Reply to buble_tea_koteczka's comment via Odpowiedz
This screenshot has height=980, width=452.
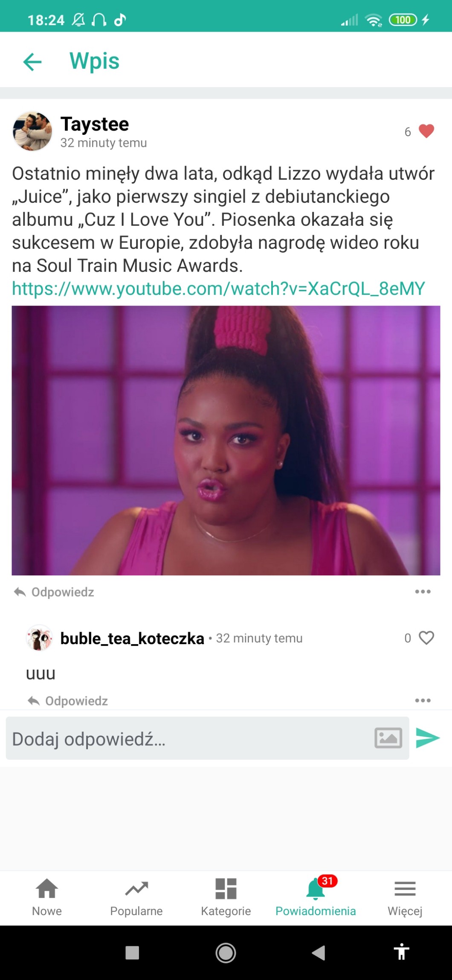pyautogui.click(x=68, y=701)
